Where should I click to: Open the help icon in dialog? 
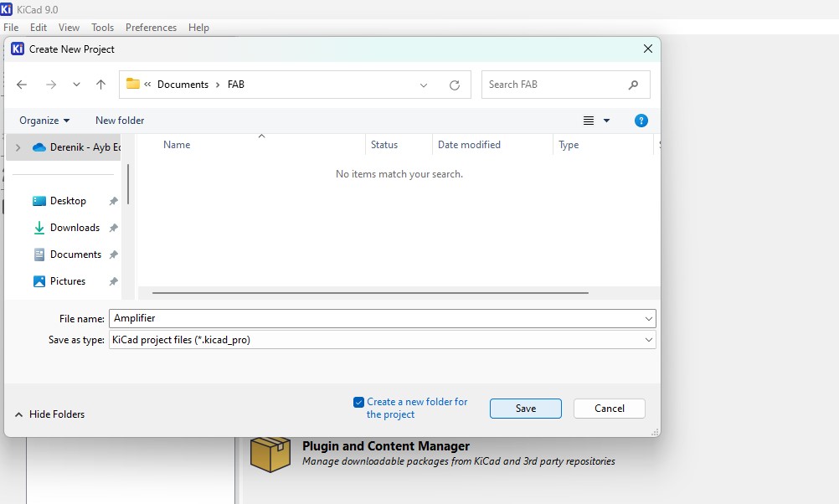coord(641,121)
